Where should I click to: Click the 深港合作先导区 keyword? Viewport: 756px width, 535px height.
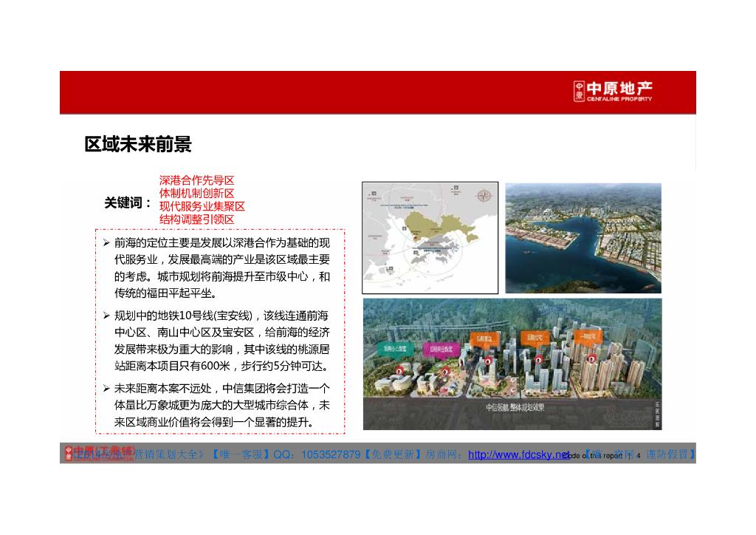196,180
